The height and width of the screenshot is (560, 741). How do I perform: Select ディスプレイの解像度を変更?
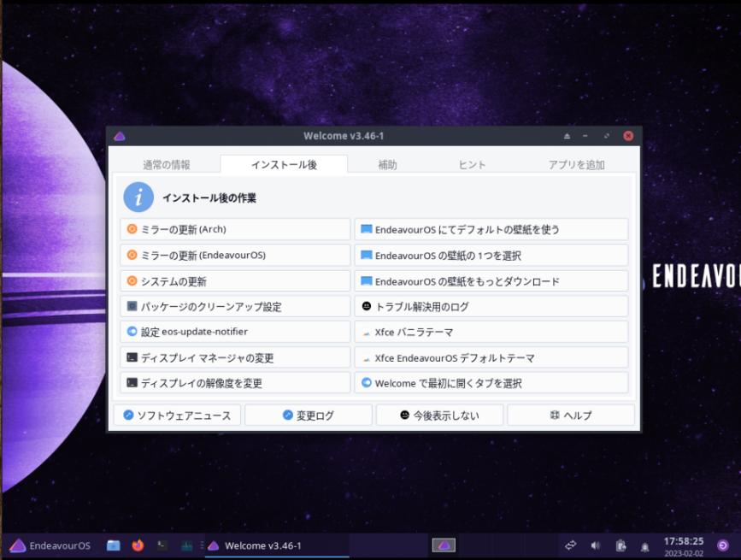(x=235, y=383)
